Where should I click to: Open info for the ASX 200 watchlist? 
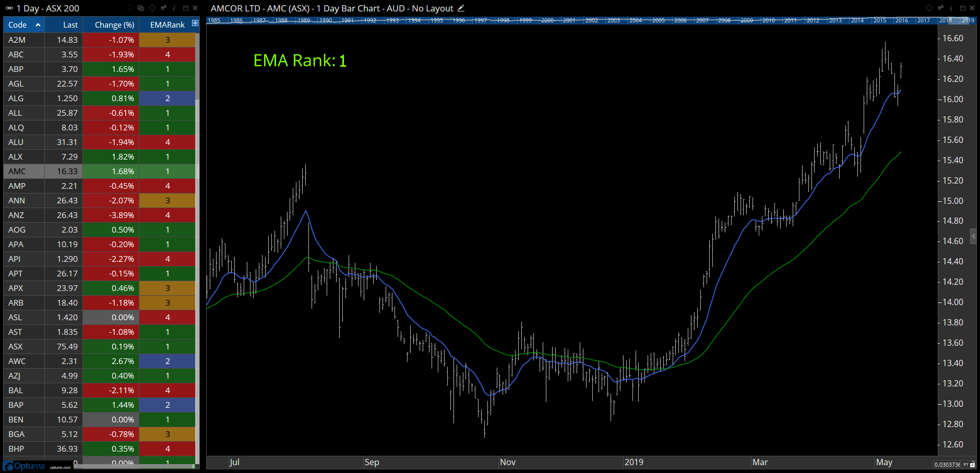[174, 8]
